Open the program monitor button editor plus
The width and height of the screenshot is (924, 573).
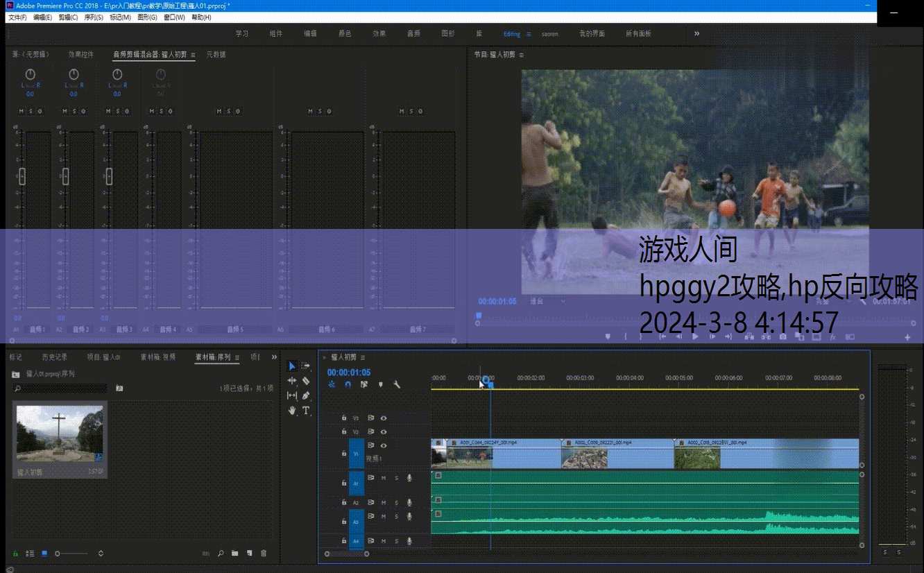coord(907,337)
